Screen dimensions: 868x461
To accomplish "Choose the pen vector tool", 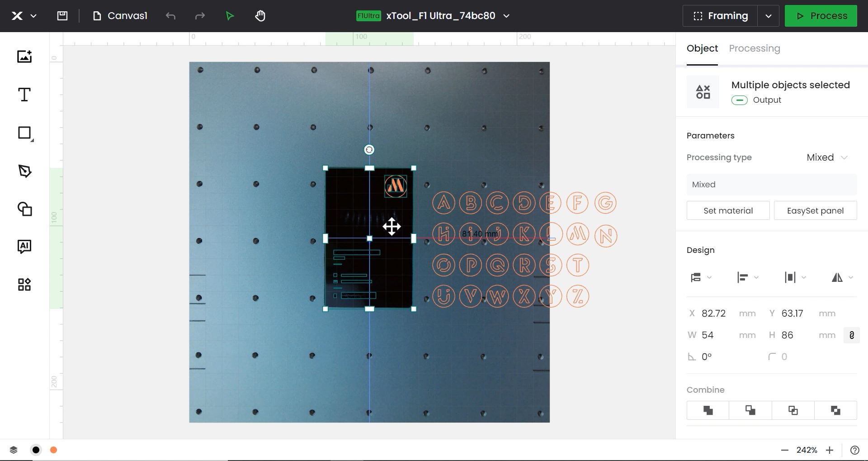I will pyautogui.click(x=24, y=171).
